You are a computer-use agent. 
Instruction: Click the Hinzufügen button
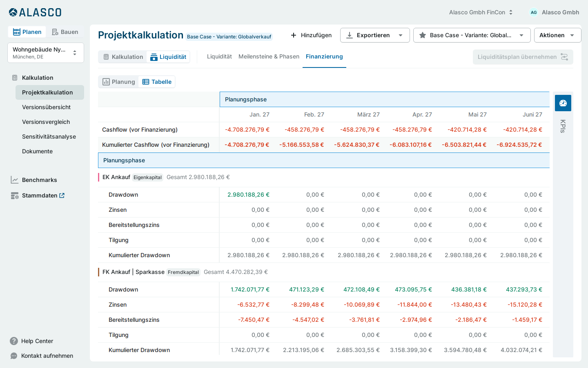[311, 35]
